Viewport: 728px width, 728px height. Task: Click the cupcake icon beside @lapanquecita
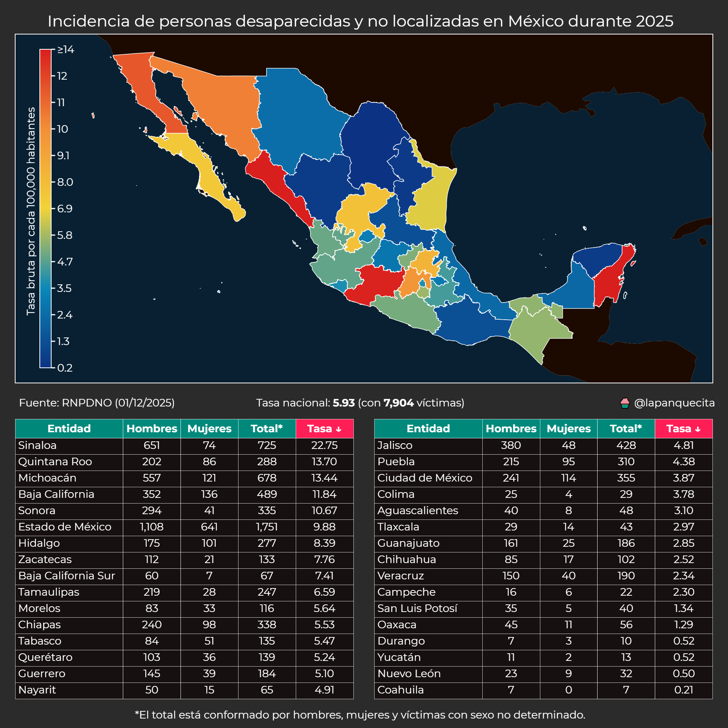click(x=625, y=403)
